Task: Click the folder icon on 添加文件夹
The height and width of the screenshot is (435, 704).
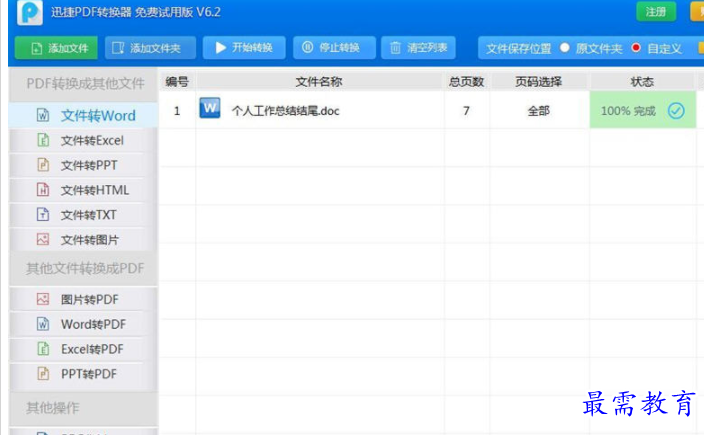Action: click(118, 48)
